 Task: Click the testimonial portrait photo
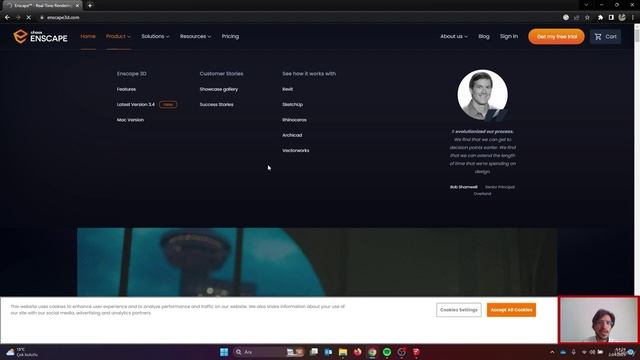click(x=482, y=95)
